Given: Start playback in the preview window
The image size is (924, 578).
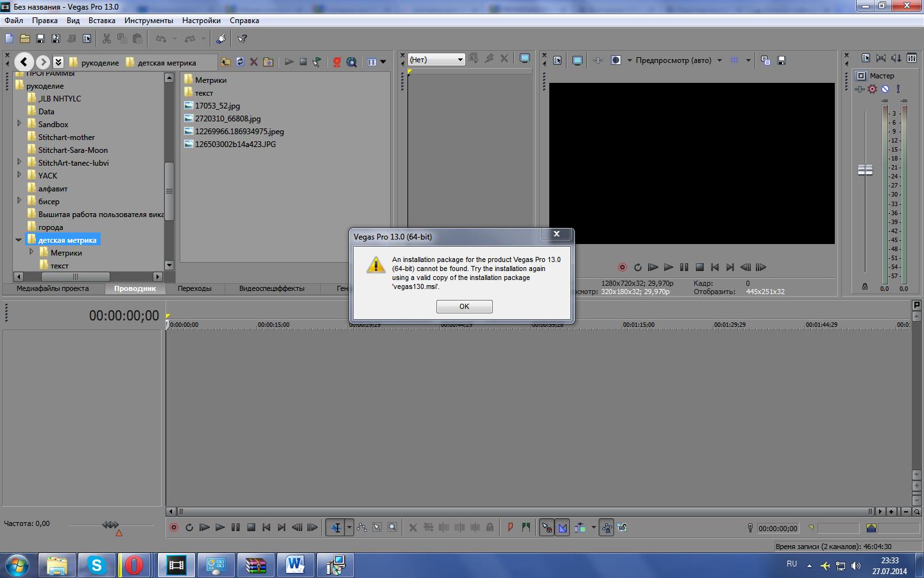Looking at the screenshot, I should 669,267.
